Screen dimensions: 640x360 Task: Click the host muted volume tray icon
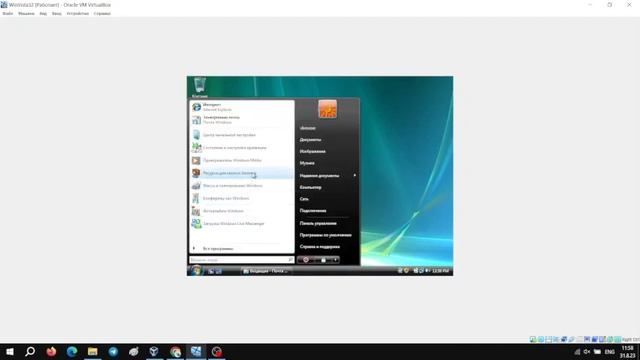pos(587,351)
